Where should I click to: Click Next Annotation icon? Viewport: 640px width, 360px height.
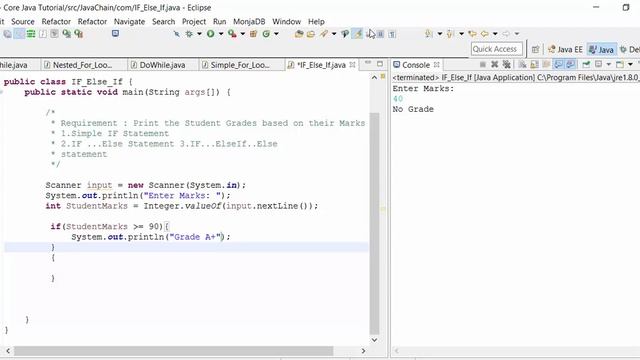428,34
